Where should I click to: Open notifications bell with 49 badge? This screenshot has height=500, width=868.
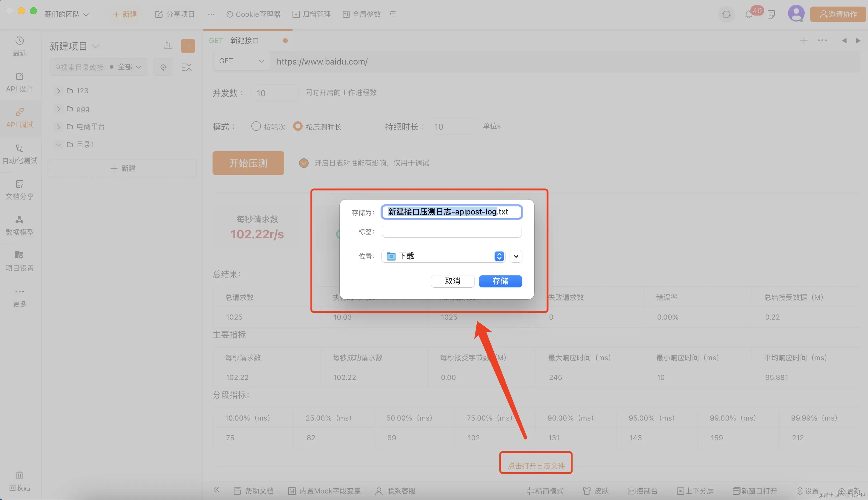(749, 14)
